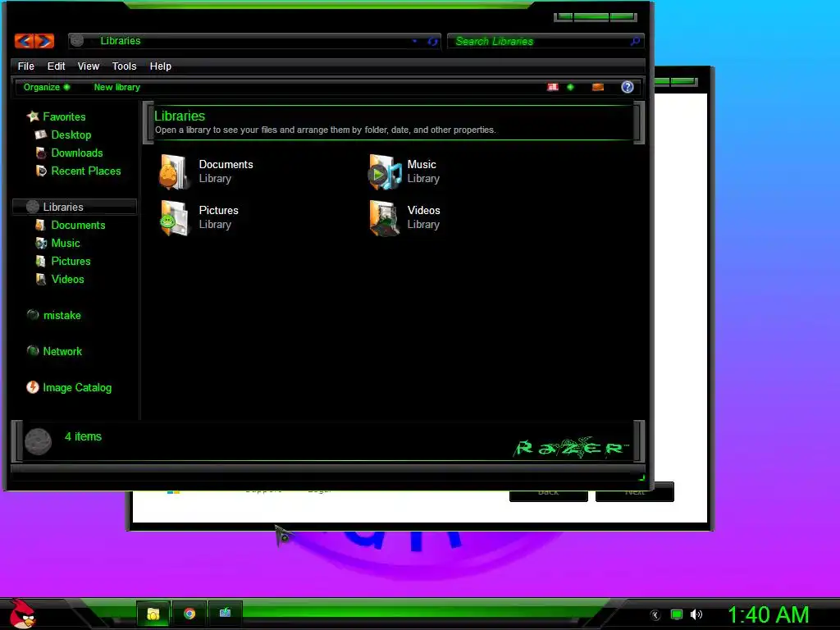The image size is (840, 630).
Task: Open the Help menu
Action: point(160,66)
